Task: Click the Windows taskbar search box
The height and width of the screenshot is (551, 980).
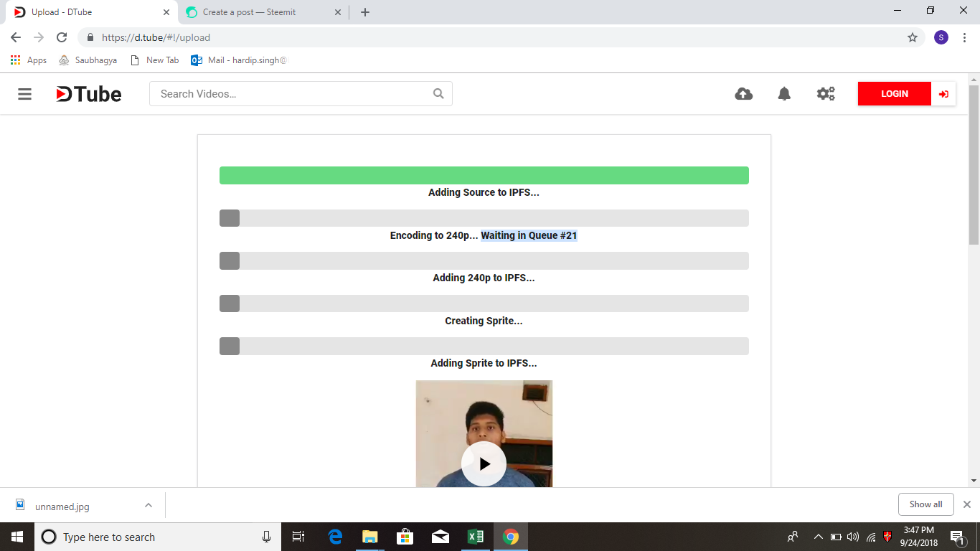Action: (x=158, y=537)
